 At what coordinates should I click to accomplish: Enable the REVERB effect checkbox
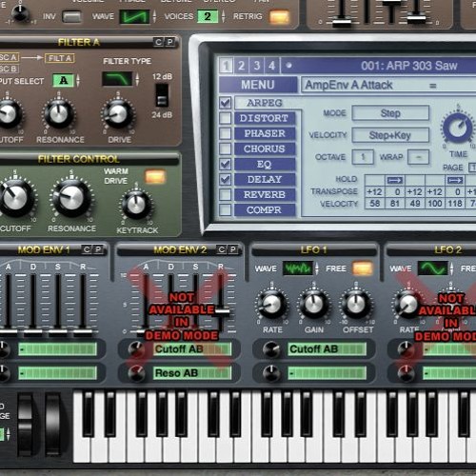226,194
